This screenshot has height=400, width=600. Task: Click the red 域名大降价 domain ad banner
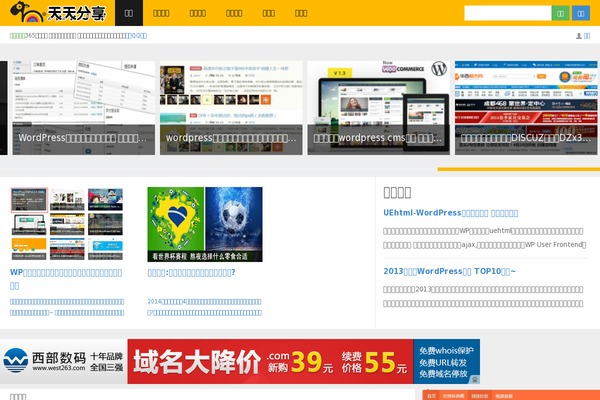pyautogui.click(x=270, y=361)
